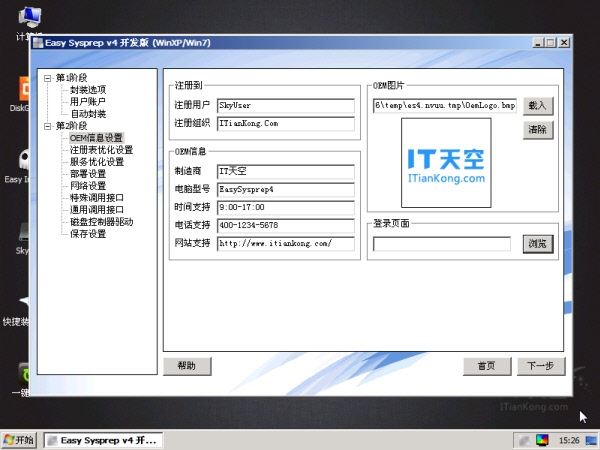This screenshot has width=600, height=450.
Task: Open 通用调用接口 page
Action: [97, 210]
